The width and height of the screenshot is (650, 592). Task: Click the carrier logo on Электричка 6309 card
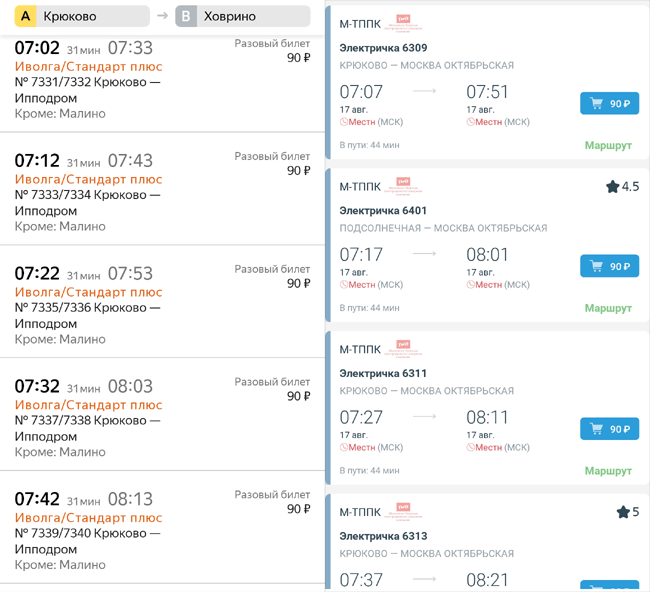[403, 22]
